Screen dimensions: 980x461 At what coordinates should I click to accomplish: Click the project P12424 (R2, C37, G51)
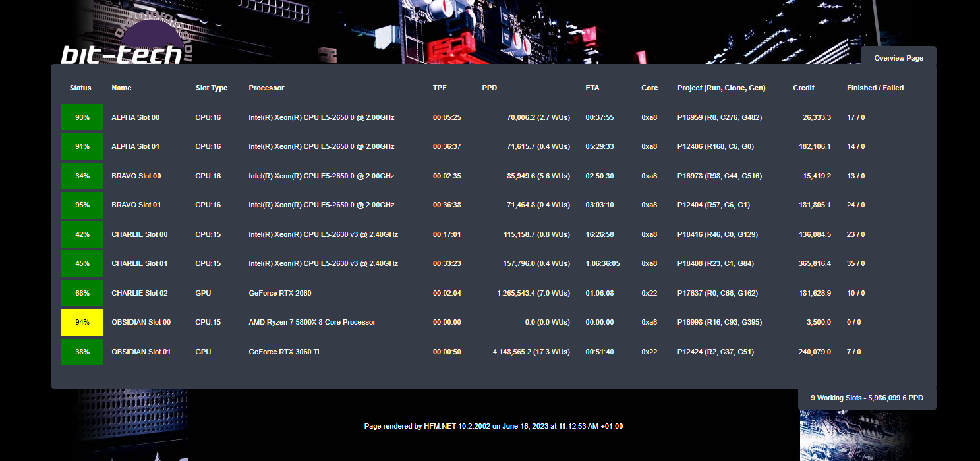[x=716, y=352]
